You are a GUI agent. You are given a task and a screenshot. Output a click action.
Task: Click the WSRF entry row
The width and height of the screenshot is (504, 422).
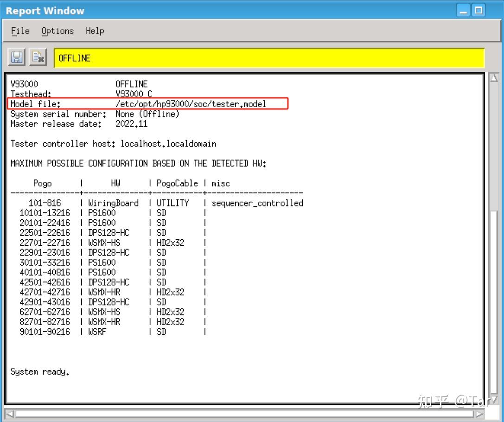[93, 332]
